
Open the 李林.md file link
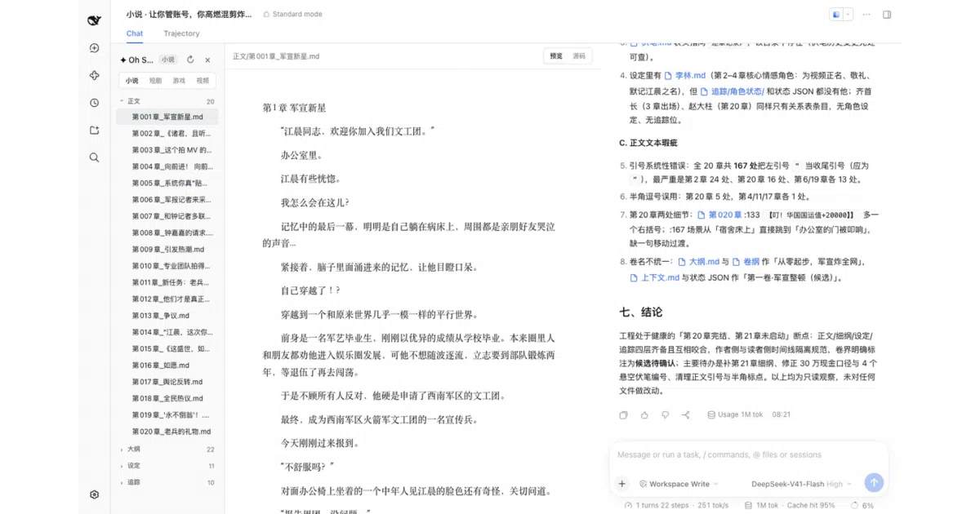pos(684,76)
